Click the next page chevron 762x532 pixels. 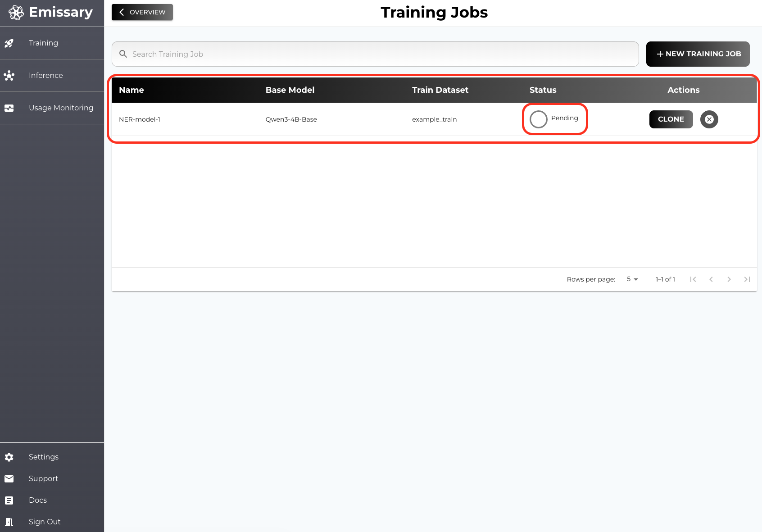click(729, 279)
